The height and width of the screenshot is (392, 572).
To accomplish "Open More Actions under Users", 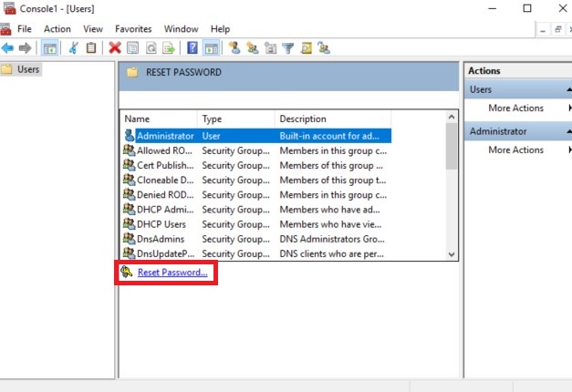I will point(515,108).
